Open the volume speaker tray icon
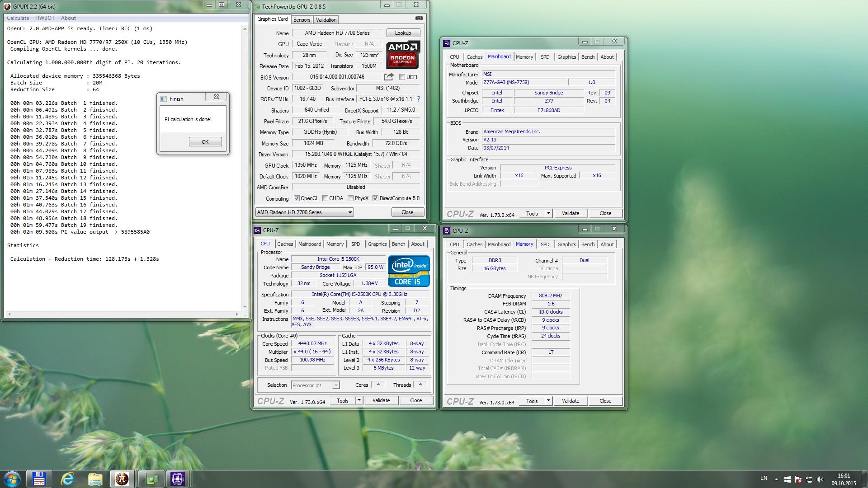 (x=820, y=479)
